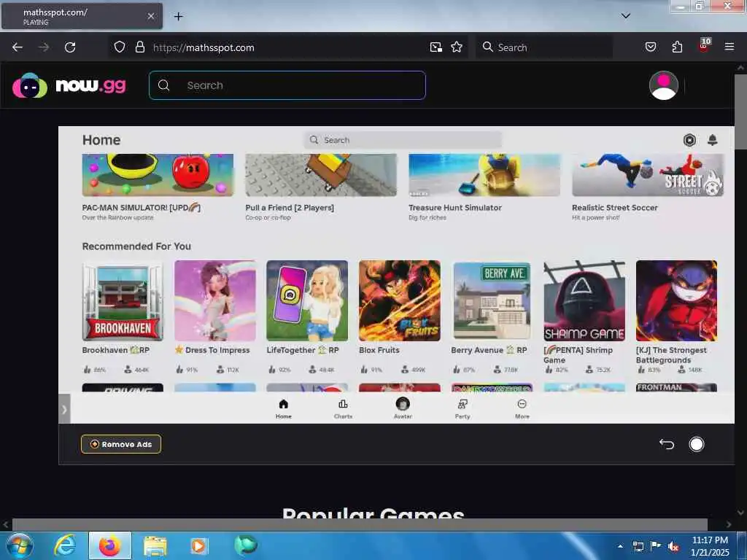747x560 pixels.
Task: Open the Windows Start button
Action: coord(20,545)
